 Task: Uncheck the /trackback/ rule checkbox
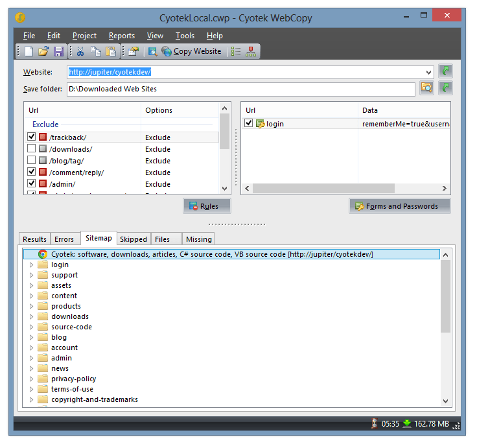[31, 136]
